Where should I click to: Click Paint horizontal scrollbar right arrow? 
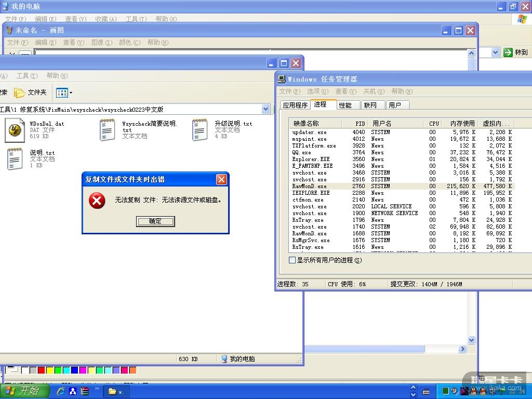pos(462,349)
